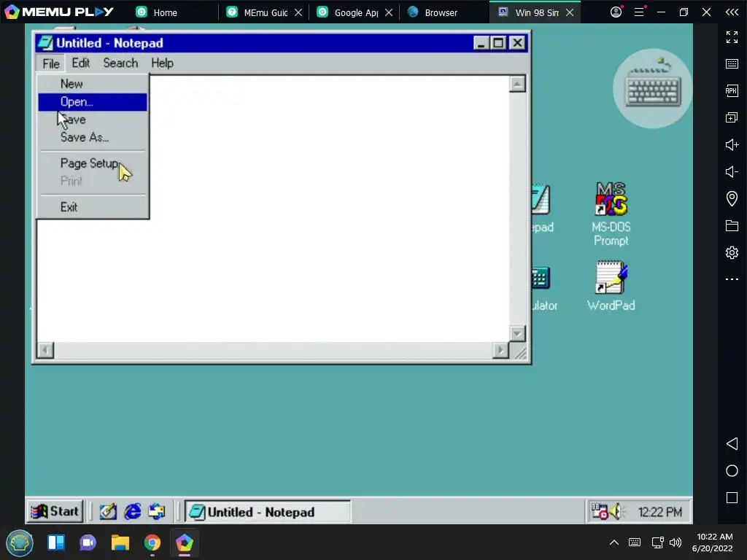747x560 pixels.
Task: Choose Open... from the File menu
Action: click(93, 102)
